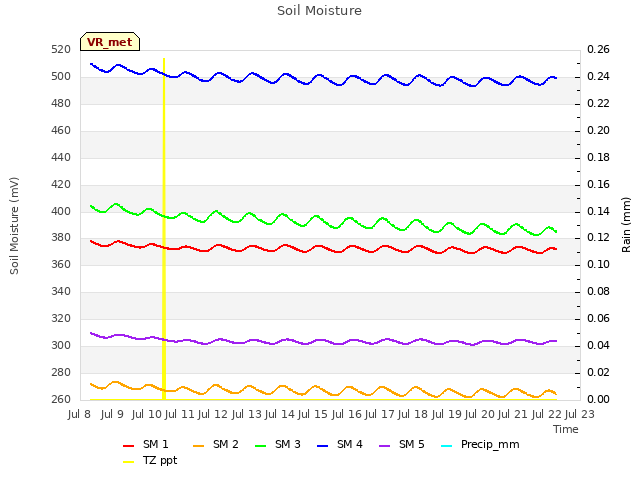Toggle SM 5 legend entry
Image resolution: width=640 pixels, height=480 pixels.
(x=402, y=444)
